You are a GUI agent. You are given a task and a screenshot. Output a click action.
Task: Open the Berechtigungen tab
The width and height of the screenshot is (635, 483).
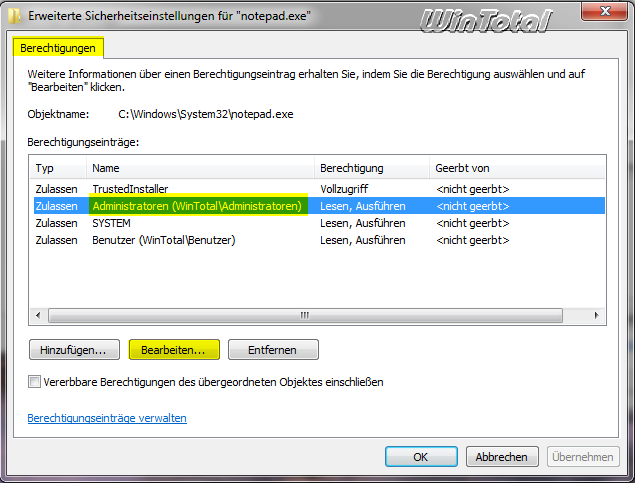coord(58,48)
